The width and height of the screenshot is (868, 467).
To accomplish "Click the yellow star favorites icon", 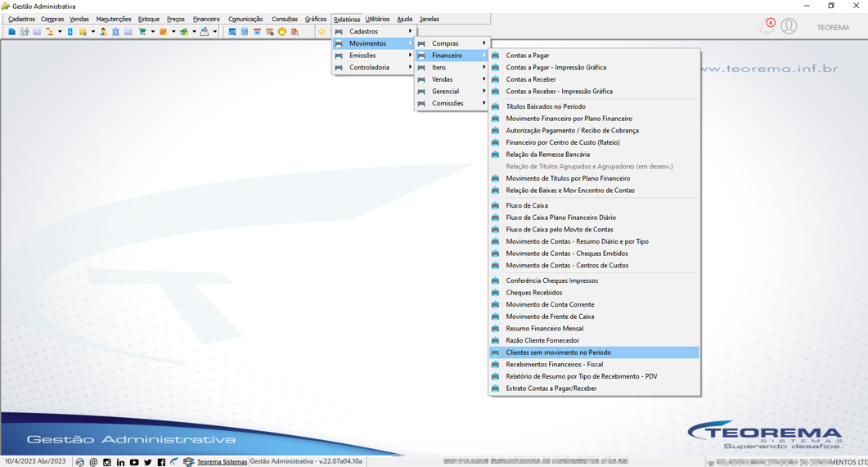I will (x=322, y=32).
